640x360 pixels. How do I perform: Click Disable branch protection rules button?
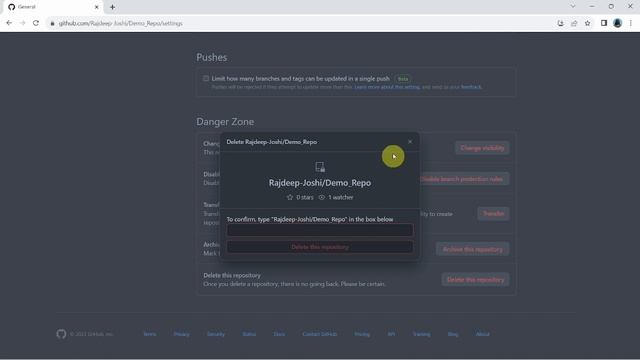pyautogui.click(x=464, y=179)
